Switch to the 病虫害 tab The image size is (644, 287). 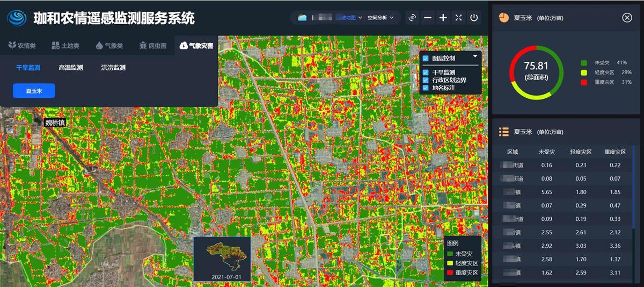pyautogui.click(x=152, y=46)
